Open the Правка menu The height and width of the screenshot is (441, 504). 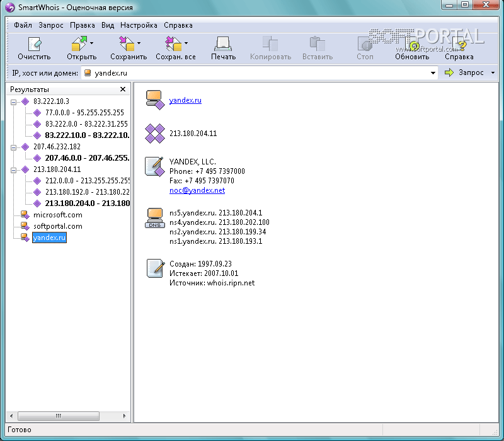coord(83,25)
